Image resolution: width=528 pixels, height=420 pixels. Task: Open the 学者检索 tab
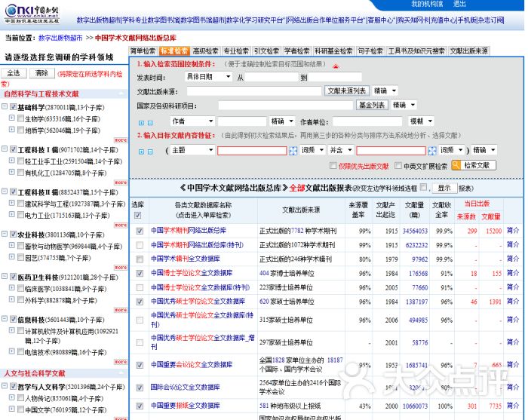click(297, 51)
